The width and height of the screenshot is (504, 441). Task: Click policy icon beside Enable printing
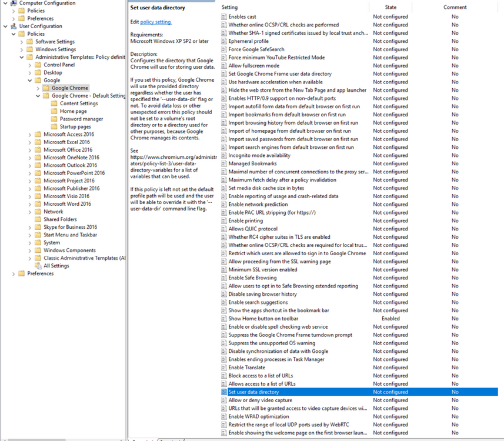224,220
